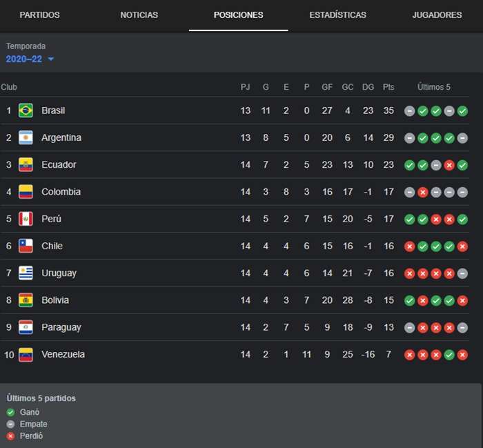Select the JUGADORES tab
483x448 pixels.
(x=437, y=14)
